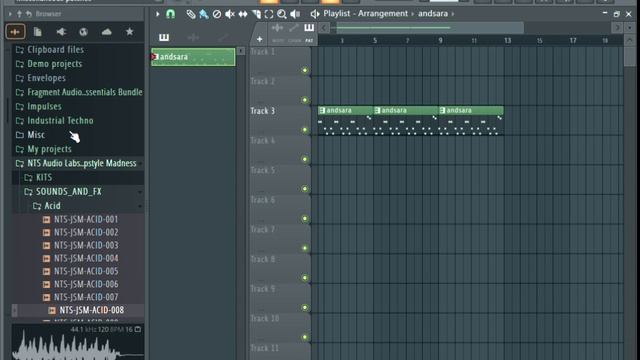Screen dimensions: 640x360
Task: Select the Playback speaker tool
Action: click(x=295, y=14)
